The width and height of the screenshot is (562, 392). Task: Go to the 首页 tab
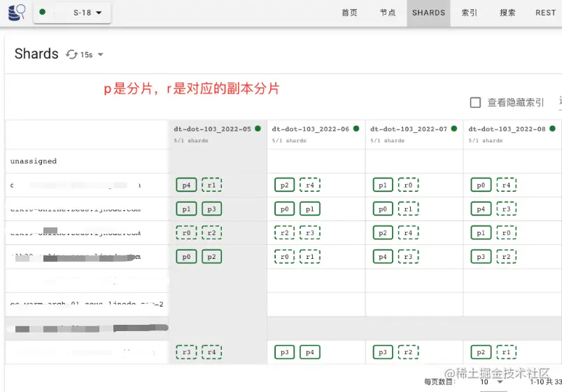[x=349, y=13]
